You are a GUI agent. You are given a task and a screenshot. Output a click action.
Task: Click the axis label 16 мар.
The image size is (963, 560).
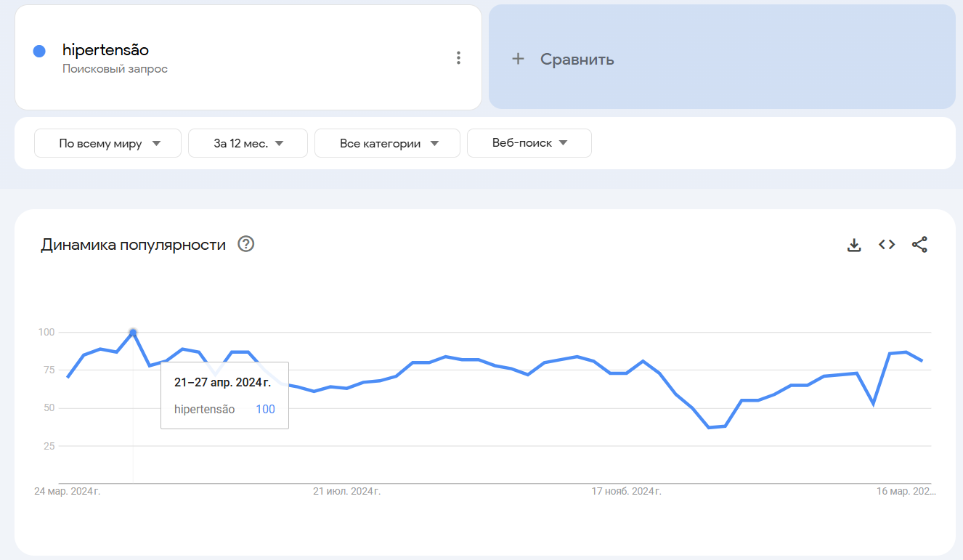(x=906, y=492)
